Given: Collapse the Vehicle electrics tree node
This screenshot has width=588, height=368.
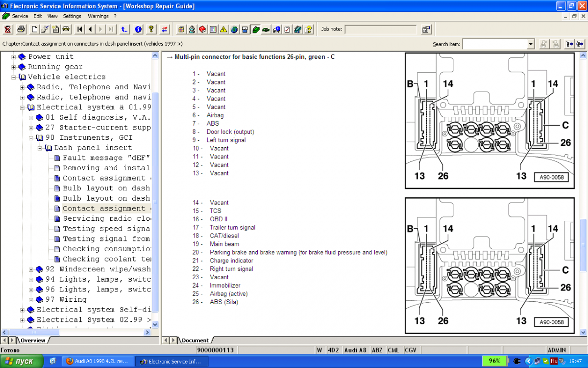Looking at the screenshot, I should tap(14, 77).
